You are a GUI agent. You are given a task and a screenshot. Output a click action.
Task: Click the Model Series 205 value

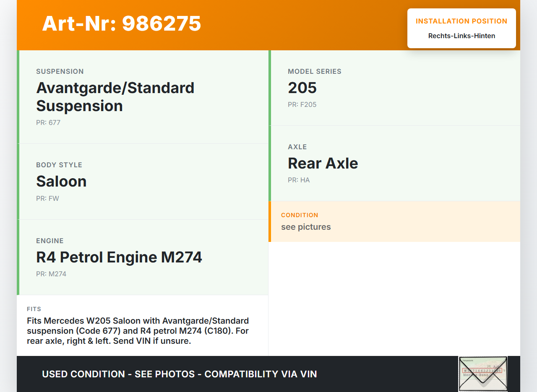pos(302,88)
